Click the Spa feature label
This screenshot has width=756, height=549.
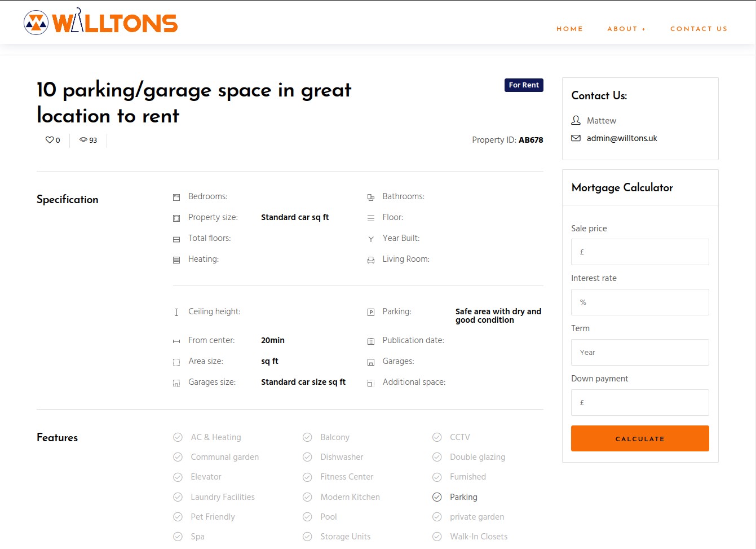[197, 537]
